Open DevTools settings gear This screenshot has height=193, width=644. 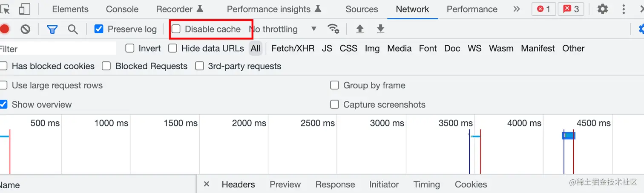602,9
